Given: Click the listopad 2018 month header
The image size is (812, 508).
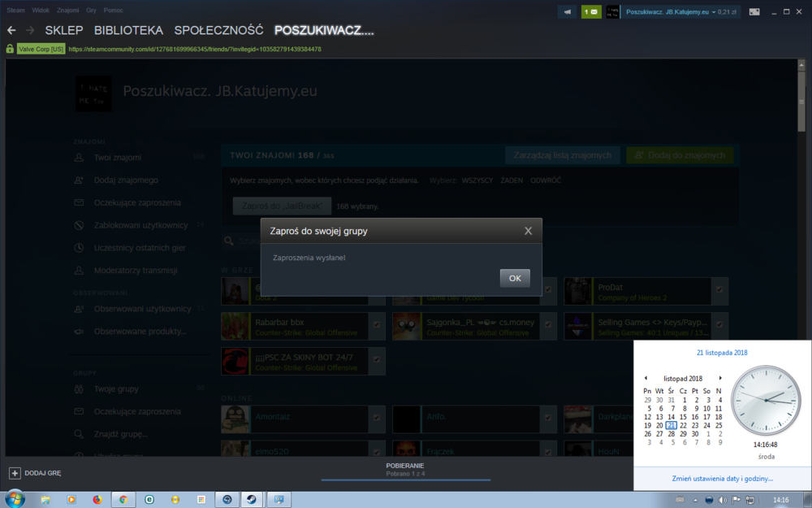Looking at the screenshot, I should point(683,379).
